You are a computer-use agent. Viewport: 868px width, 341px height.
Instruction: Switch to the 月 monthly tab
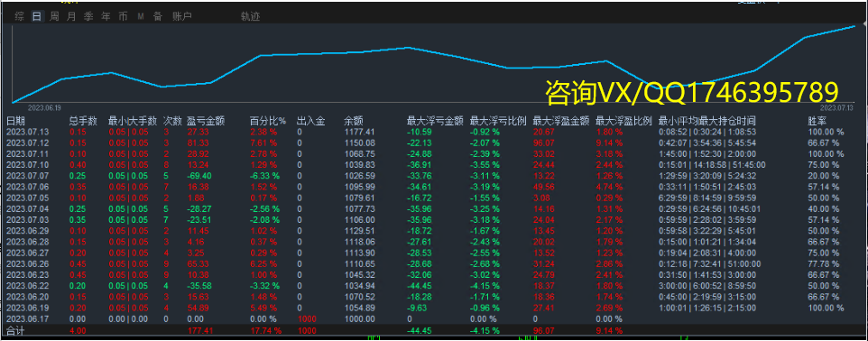[71, 16]
